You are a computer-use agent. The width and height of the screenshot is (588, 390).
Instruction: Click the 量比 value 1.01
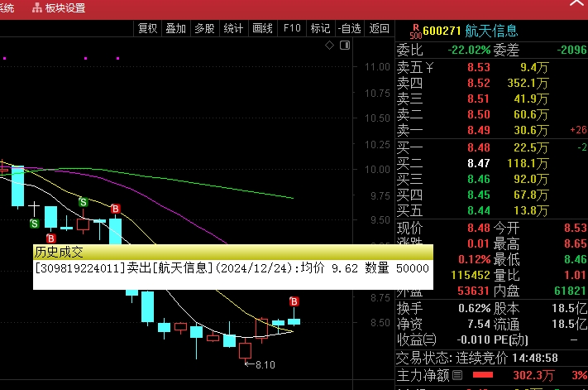coord(576,275)
